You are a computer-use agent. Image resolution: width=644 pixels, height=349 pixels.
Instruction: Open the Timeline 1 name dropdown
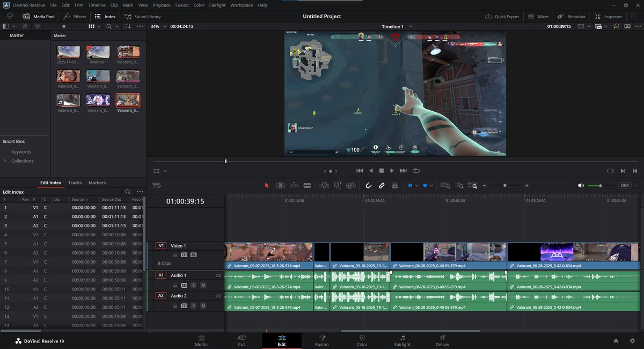point(396,26)
